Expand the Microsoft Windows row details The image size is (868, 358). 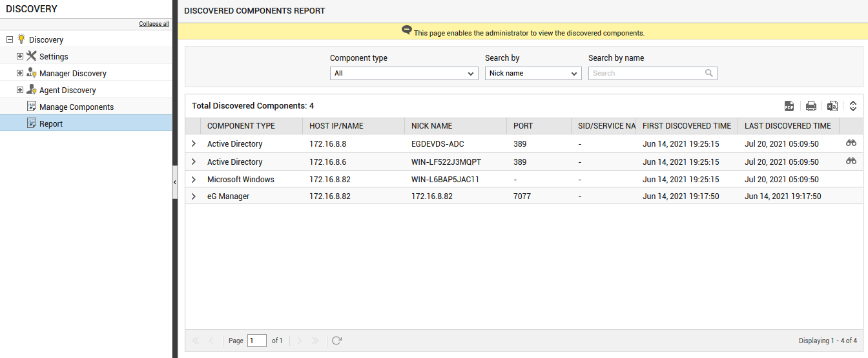193,179
